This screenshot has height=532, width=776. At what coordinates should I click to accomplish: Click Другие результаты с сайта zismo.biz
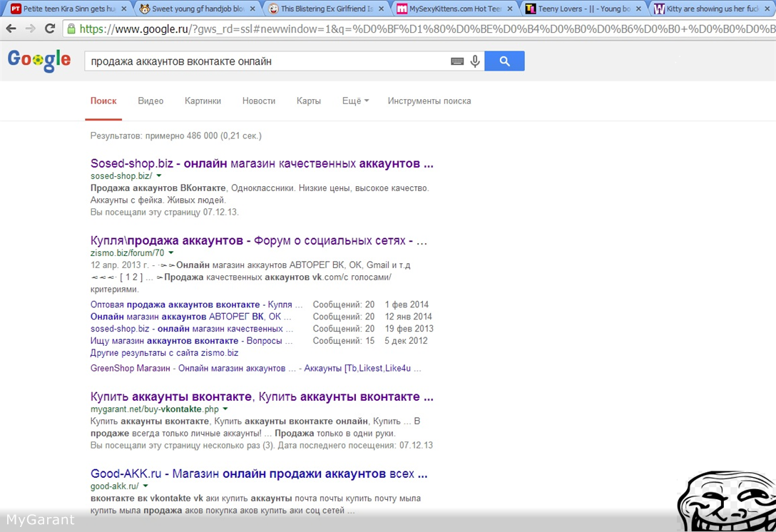coord(164,353)
